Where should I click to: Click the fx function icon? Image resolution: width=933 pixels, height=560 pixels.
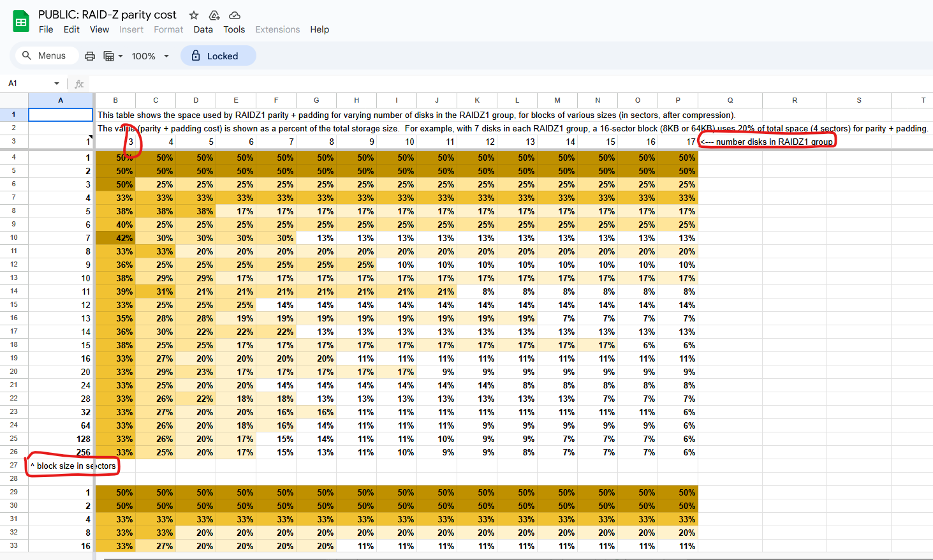click(x=79, y=84)
